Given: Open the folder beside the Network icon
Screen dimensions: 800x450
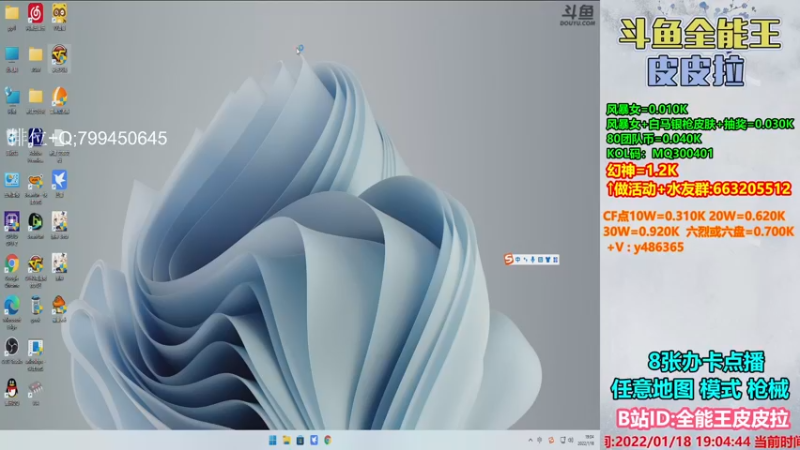Looking at the screenshot, I should [x=35, y=99].
